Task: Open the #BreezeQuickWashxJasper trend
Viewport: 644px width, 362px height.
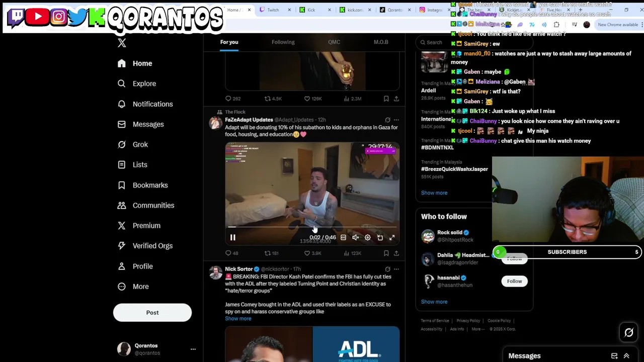Action: (454, 169)
